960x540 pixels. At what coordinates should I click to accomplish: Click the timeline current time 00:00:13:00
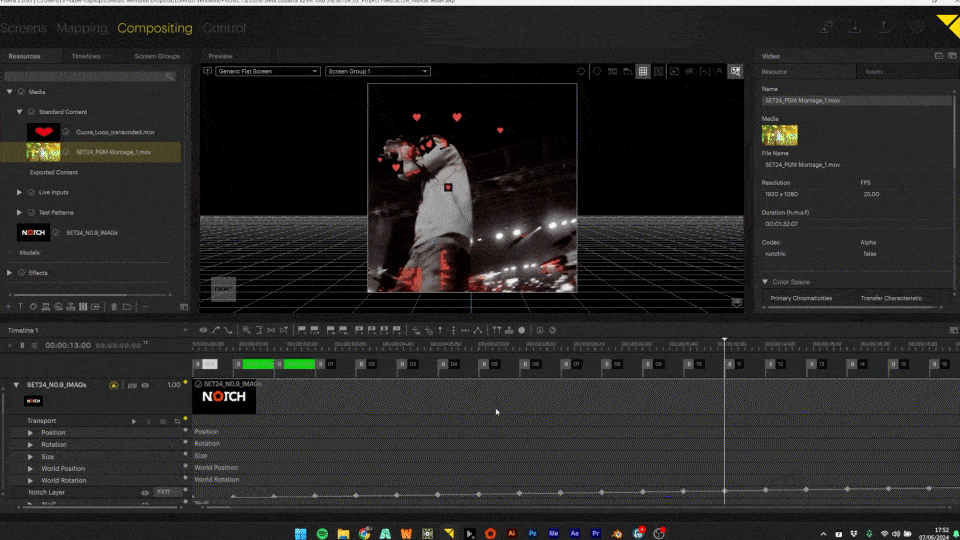68,346
